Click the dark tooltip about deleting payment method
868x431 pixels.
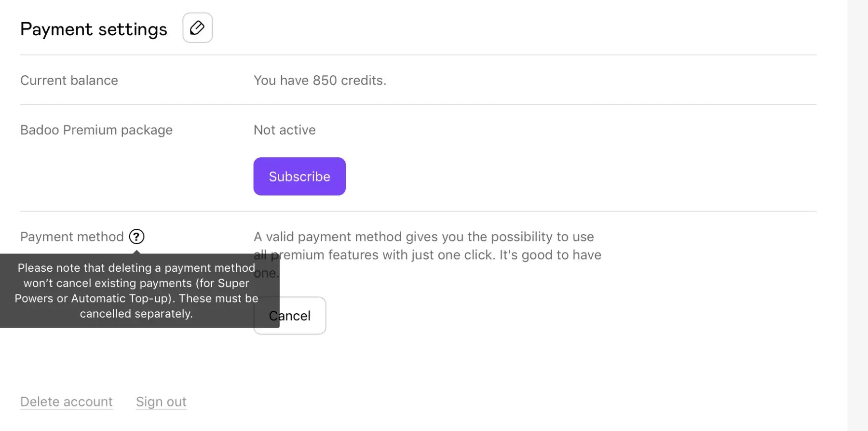click(136, 291)
